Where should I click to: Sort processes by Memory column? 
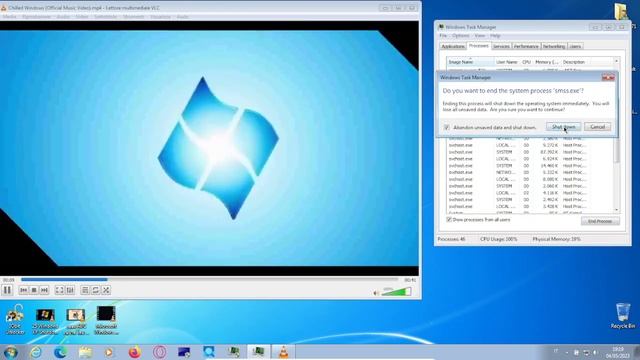547,62
